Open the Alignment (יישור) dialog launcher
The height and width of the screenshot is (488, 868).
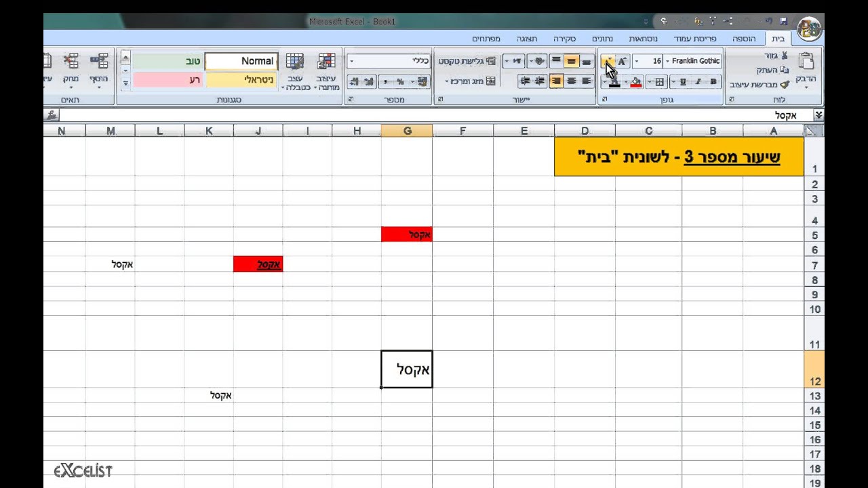[x=440, y=100]
